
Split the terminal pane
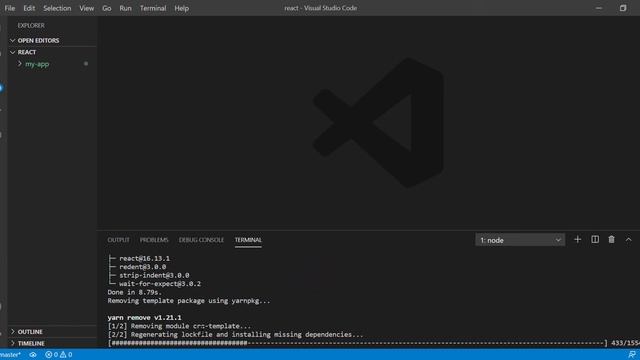click(x=595, y=240)
